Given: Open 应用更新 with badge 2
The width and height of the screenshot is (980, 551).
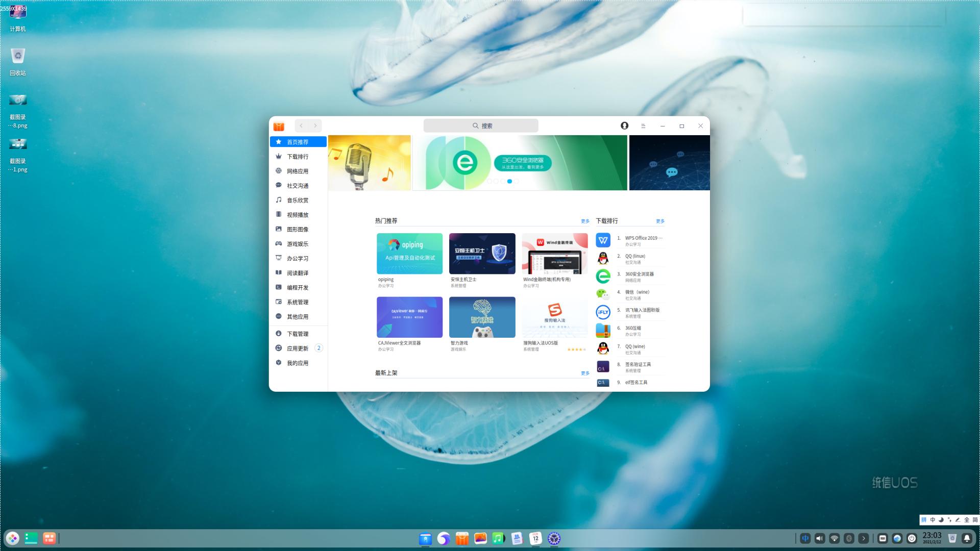Looking at the screenshot, I should (298, 348).
